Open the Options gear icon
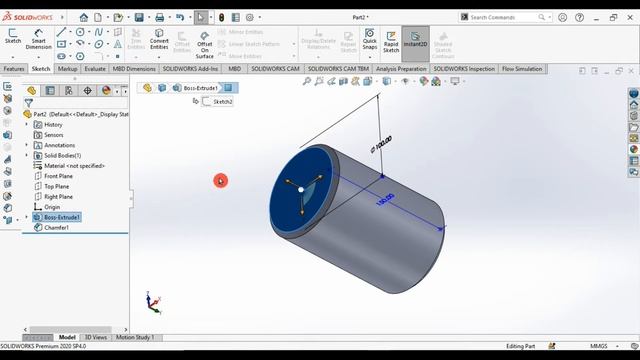 pyautogui.click(x=250, y=18)
